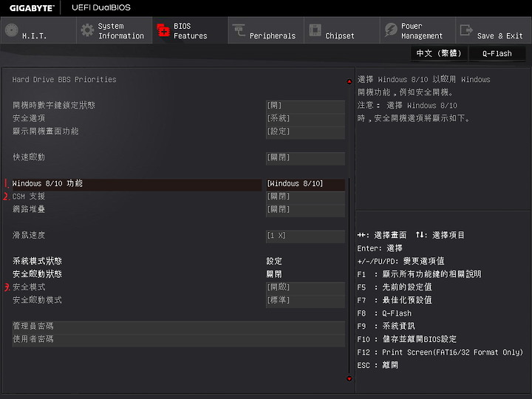The image size is (532, 399).
Task: Click the GIGABYTE logo
Action: click(x=32, y=8)
